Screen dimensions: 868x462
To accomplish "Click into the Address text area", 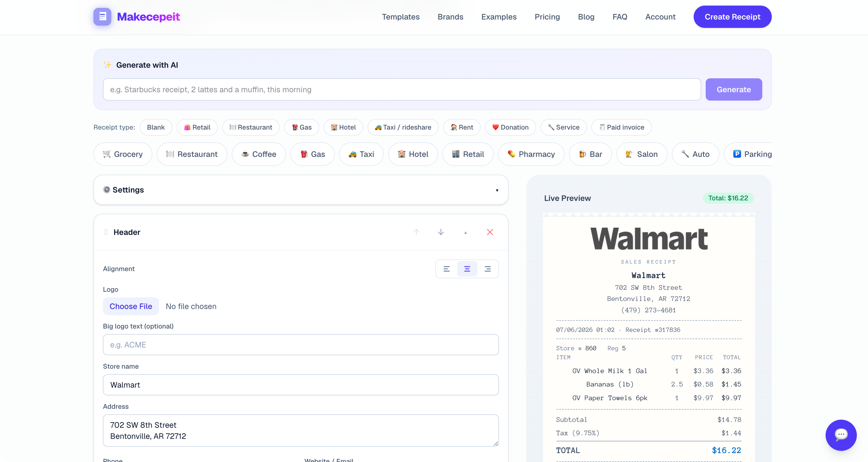I will pos(301,430).
